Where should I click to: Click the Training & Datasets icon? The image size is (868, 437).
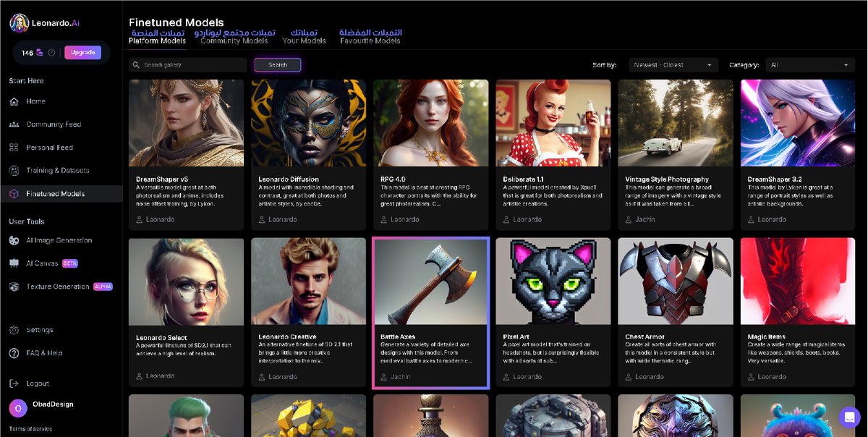tap(14, 171)
